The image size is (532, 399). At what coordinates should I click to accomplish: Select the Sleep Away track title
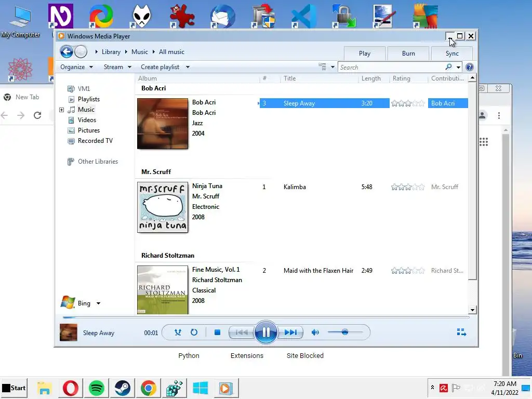(x=299, y=103)
